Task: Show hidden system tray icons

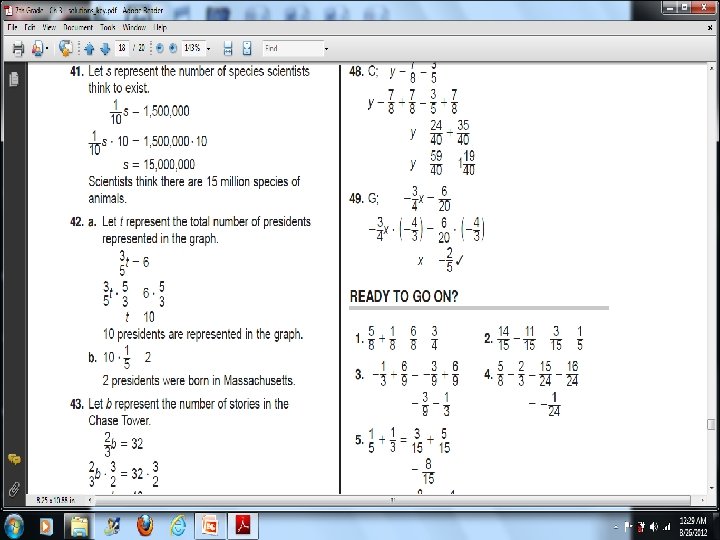Action: 615,527
